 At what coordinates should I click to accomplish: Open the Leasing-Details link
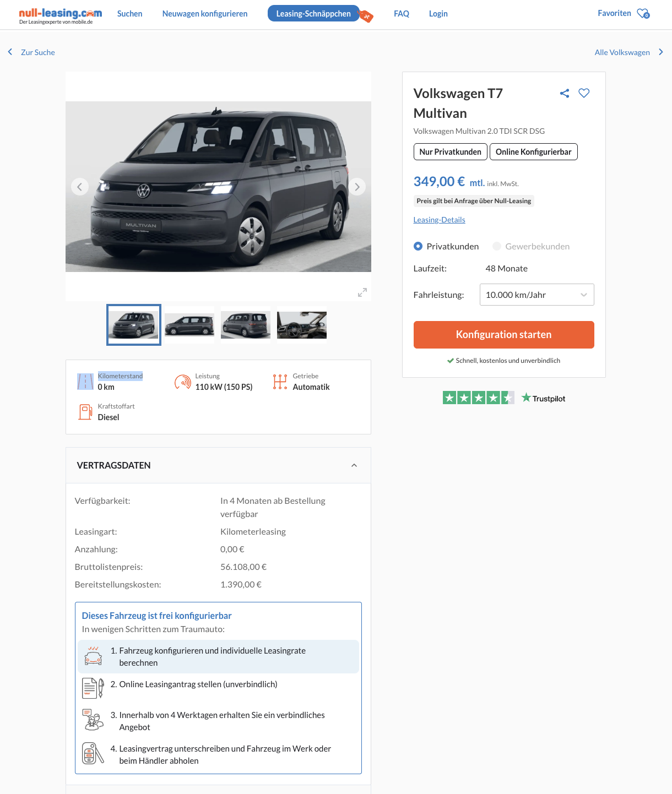click(439, 220)
